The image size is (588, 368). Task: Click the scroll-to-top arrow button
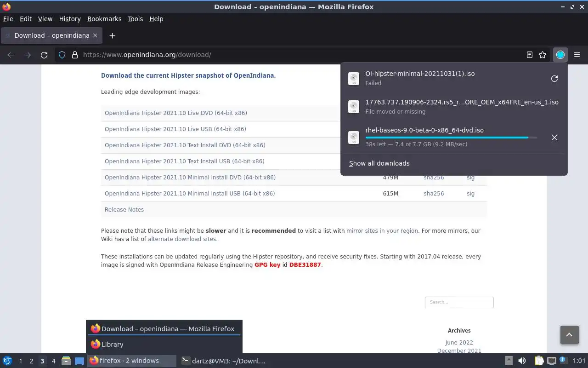pyautogui.click(x=569, y=335)
